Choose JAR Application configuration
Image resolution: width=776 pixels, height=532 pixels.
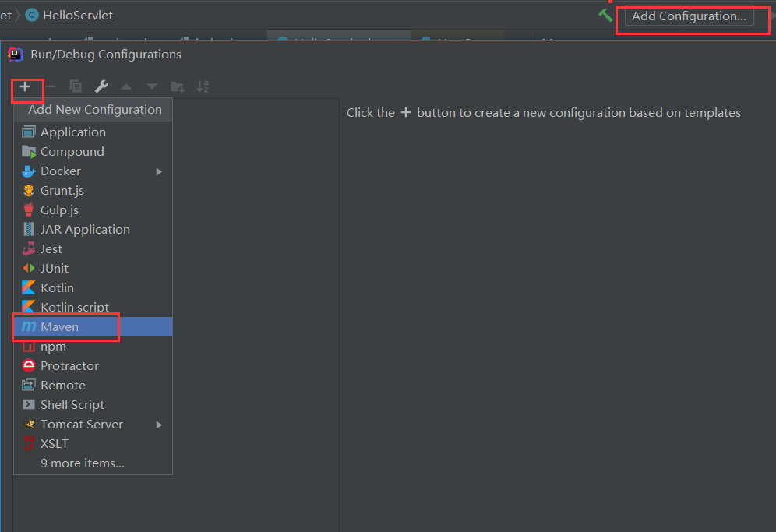click(x=93, y=230)
